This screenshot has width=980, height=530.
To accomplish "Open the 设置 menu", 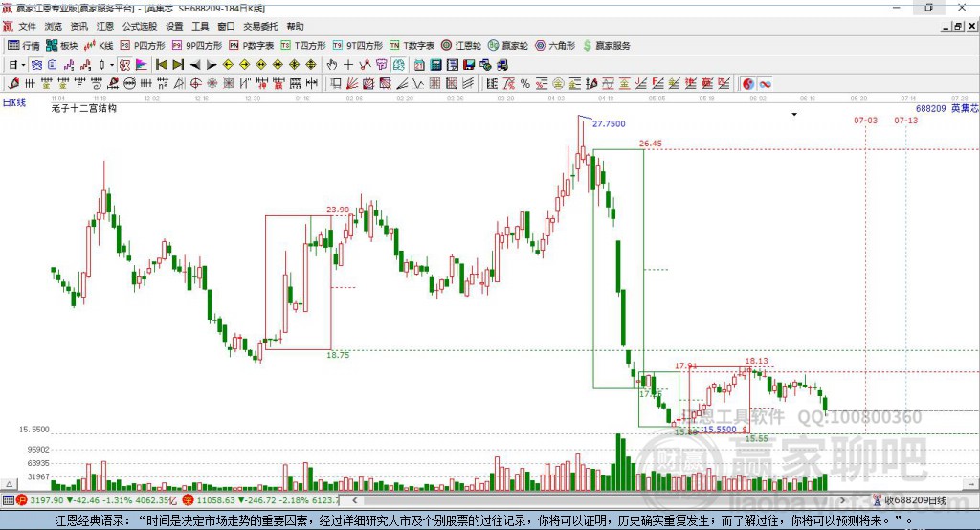I will click(x=174, y=26).
